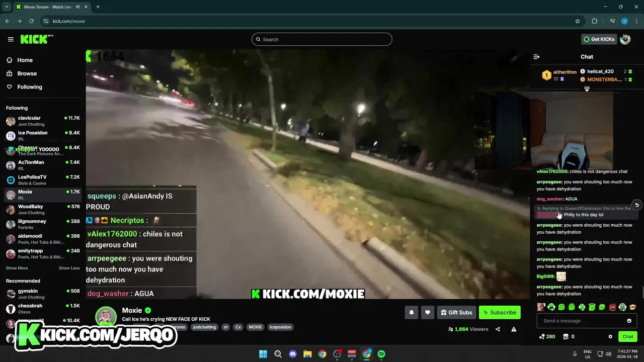
Task: Open the emoji picker in message box
Action: pyautogui.click(x=629, y=321)
